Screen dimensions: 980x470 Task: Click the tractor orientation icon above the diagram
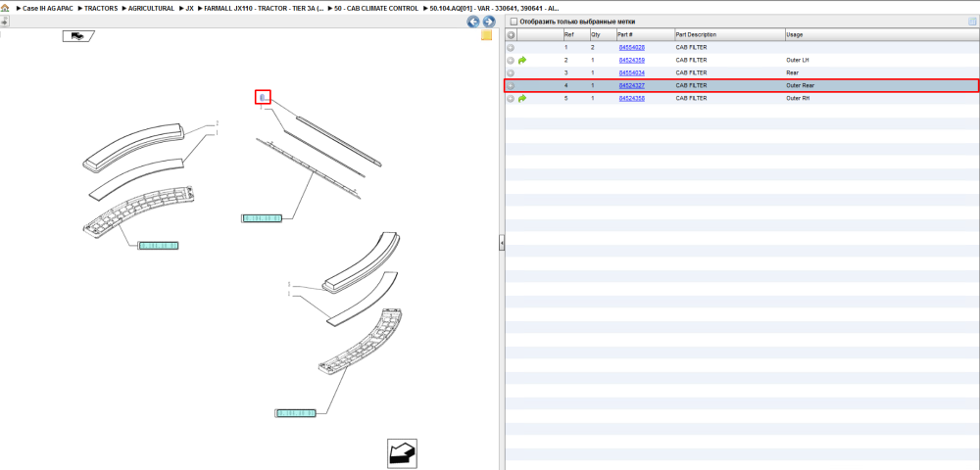[x=77, y=36]
